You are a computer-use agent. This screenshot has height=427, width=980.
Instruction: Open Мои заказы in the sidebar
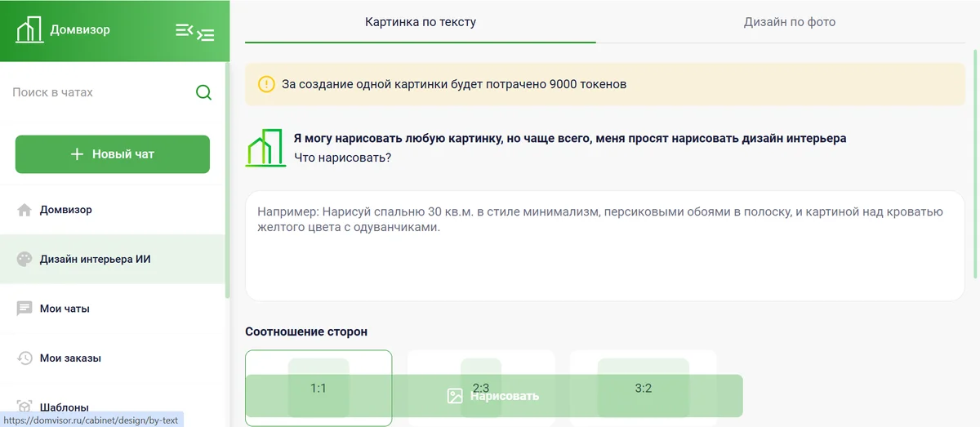(70, 358)
